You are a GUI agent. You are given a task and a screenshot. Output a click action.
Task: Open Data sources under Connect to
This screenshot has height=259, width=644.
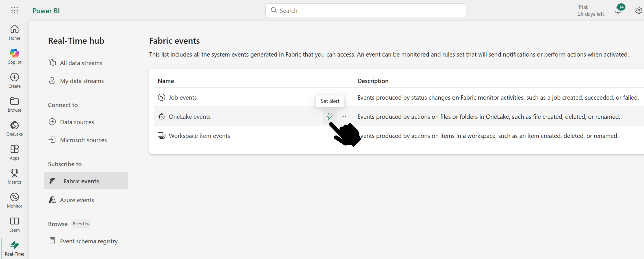coord(71,122)
